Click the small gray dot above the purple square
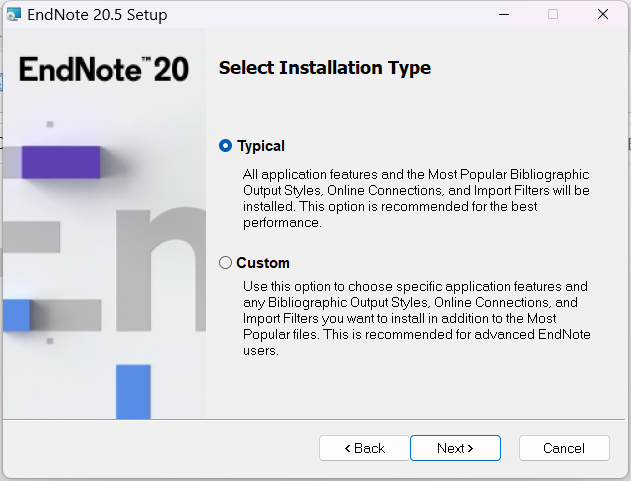The height and width of the screenshot is (481, 631). (50, 124)
